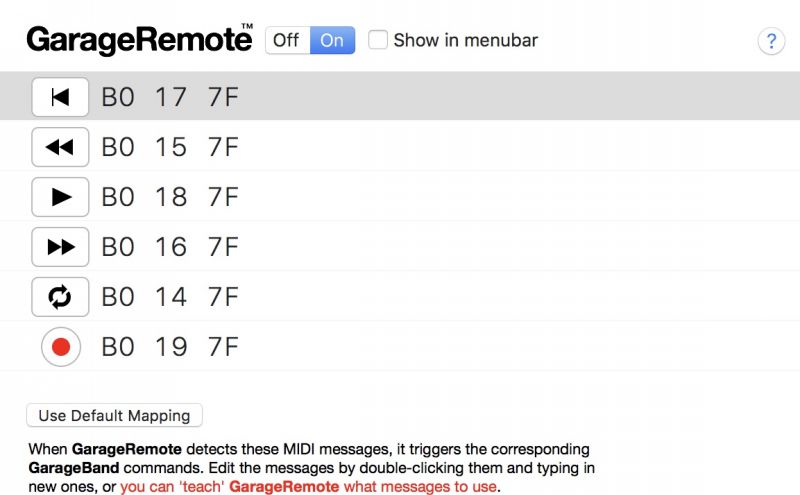Select the B0 16 7F fast-forward message

[170, 247]
